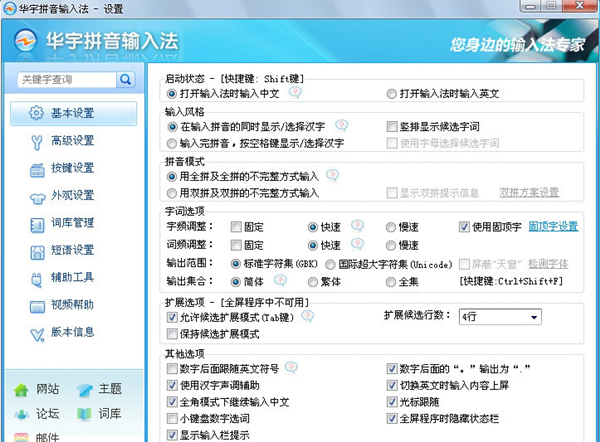The image size is (600, 442).
Task: Click the 基本设置 gear icon
Action: [37, 113]
